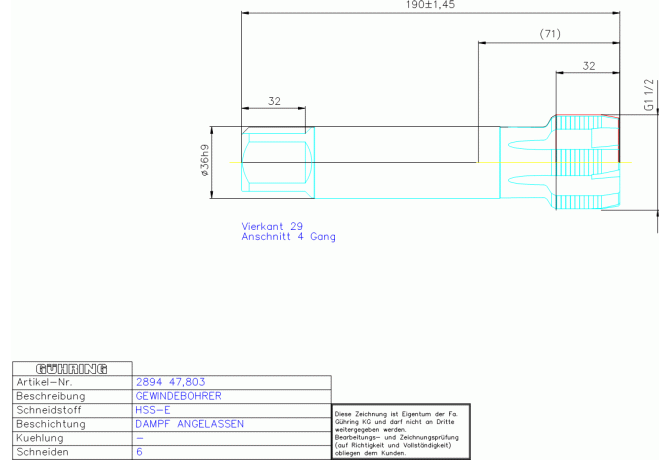The width and height of the screenshot is (670, 460).
Task: Click the HSS-E cutting material value
Action: pos(153,410)
